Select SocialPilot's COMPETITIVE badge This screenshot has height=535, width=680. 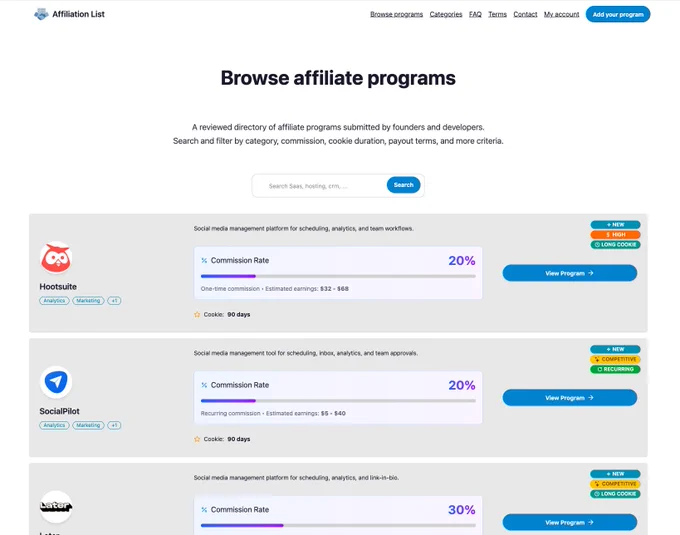coord(615,359)
